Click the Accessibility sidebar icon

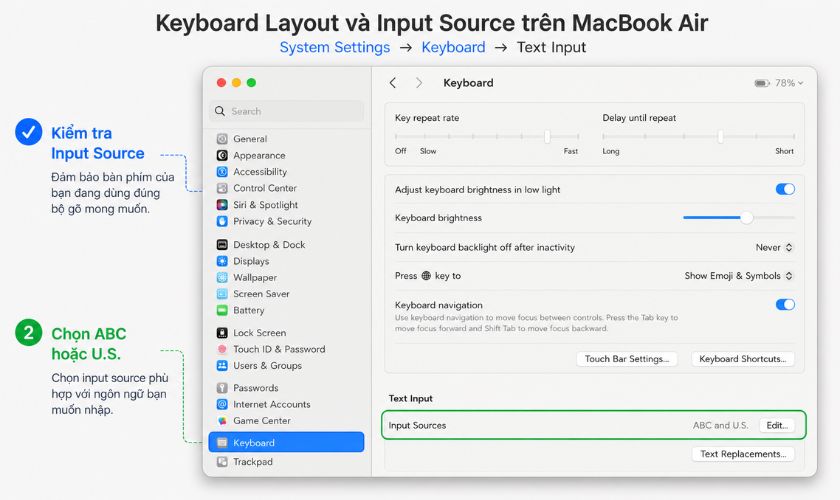pyautogui.click(x=222, y=172)
